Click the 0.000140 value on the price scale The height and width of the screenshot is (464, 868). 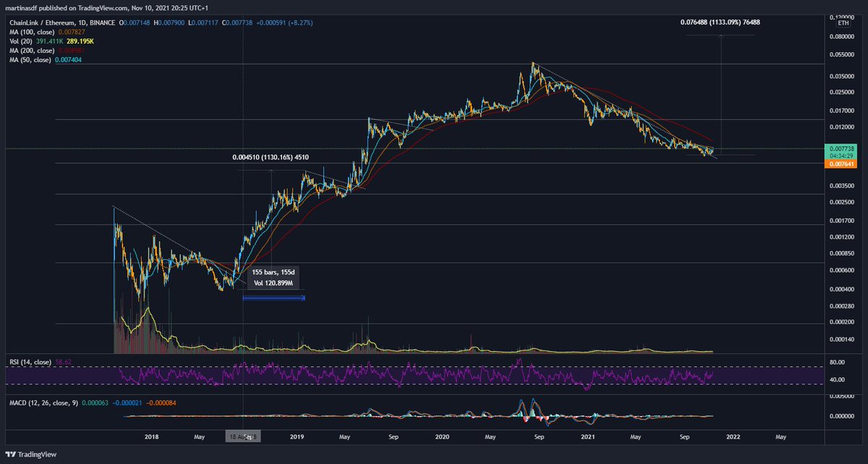click(843, 339)
